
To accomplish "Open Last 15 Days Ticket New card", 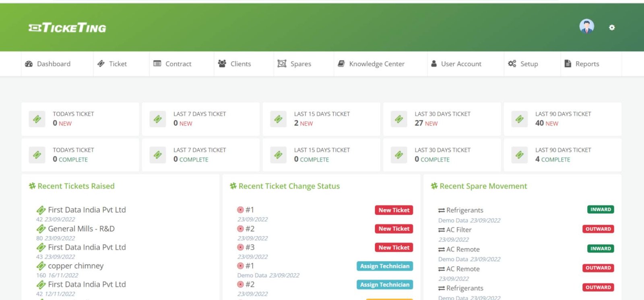I will (321, 119).
